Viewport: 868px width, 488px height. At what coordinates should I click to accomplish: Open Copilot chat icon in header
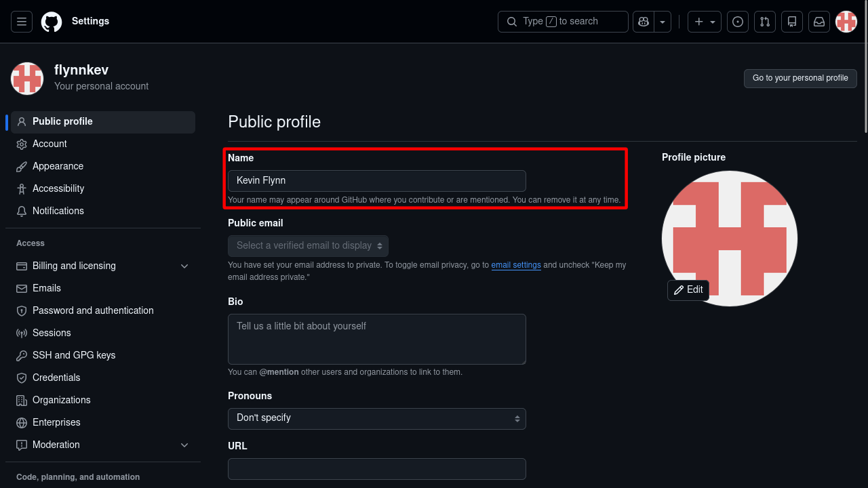643,22
